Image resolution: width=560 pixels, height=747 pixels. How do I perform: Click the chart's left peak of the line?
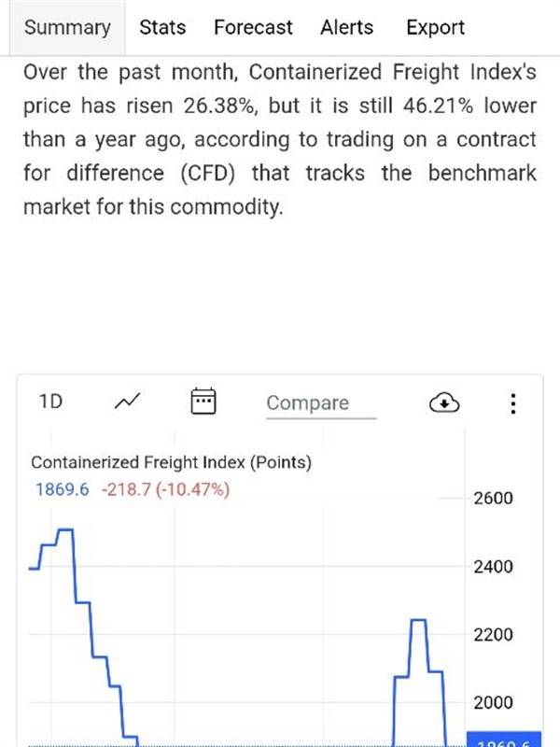coord(65,529)
